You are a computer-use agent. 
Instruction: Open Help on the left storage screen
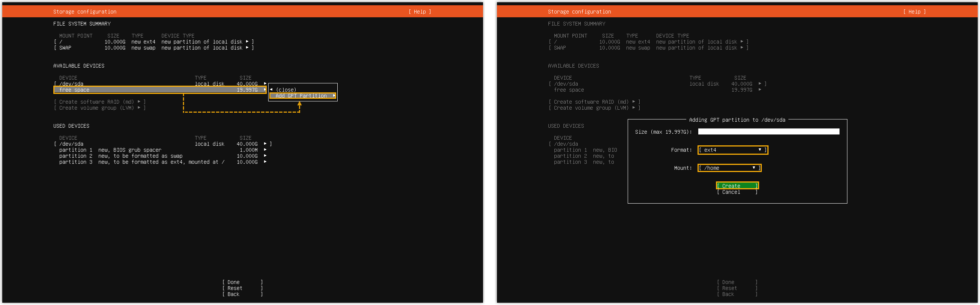tap(420, 12)
